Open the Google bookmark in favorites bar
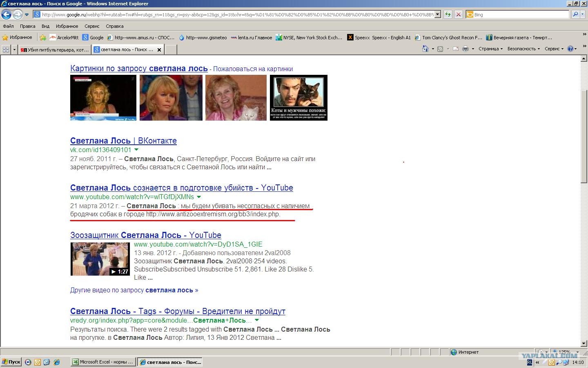The width and height of the screenshot is (588, 368). click(93, 37)
